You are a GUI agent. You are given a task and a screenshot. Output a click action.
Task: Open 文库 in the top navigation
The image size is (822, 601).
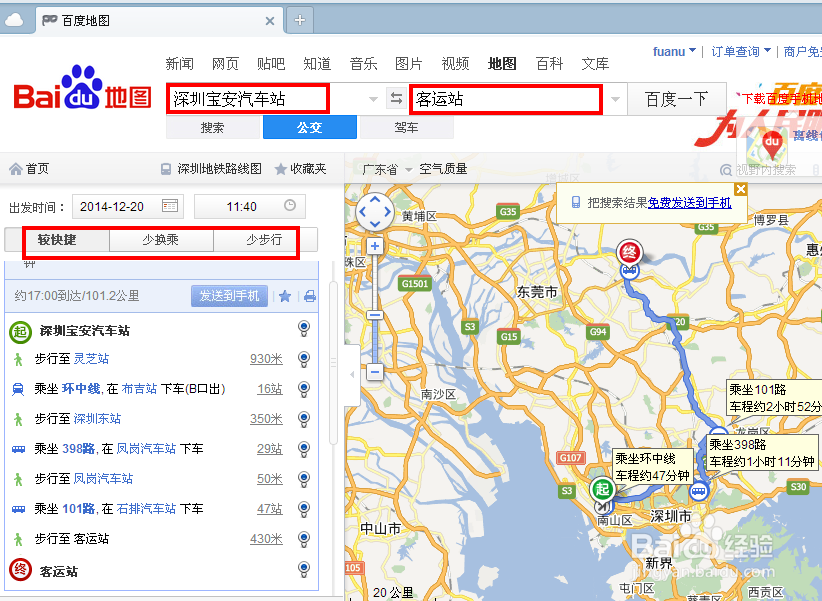[595, 64]
